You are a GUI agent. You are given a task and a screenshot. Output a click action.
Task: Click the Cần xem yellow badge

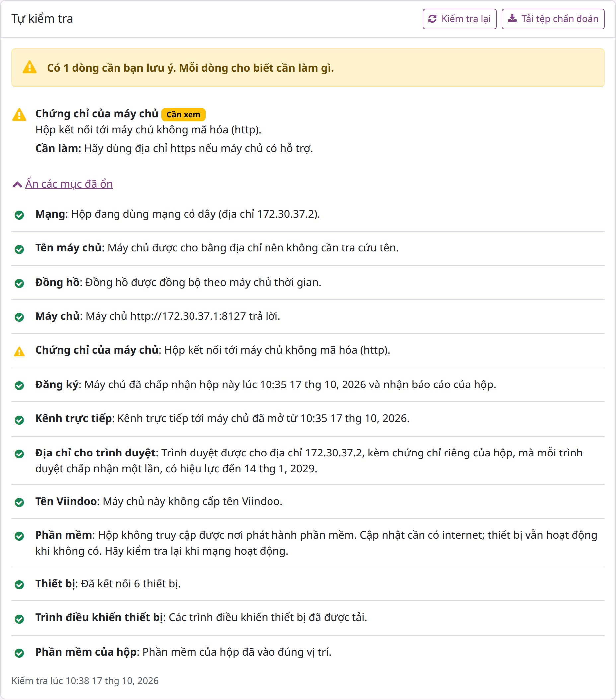click(183, 115)
